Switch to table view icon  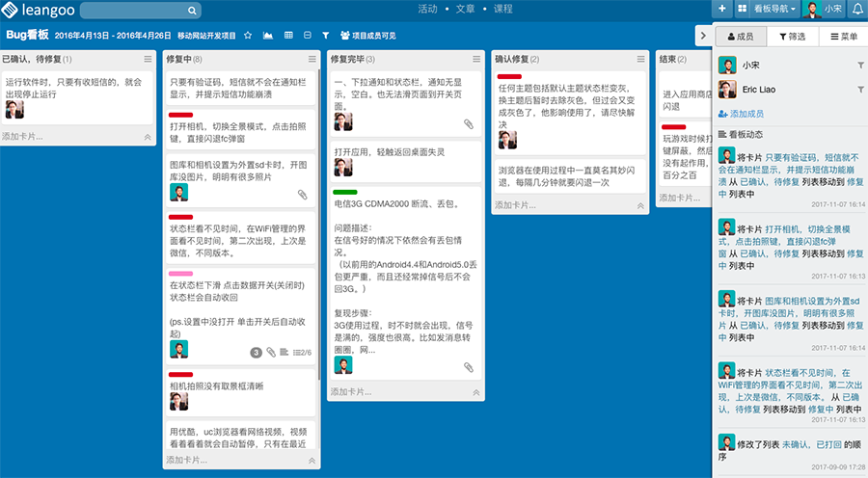(x=287, y=36)
